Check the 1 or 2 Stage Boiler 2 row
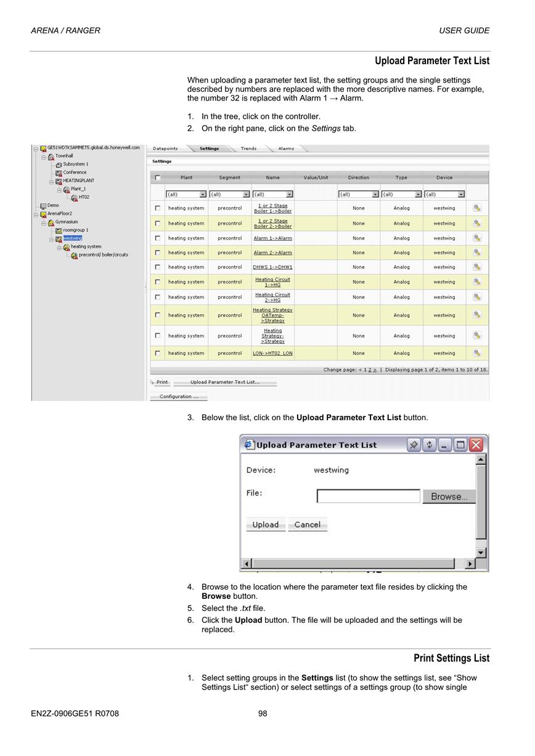The height and width of the screenshot is (756, 535). 158,223
